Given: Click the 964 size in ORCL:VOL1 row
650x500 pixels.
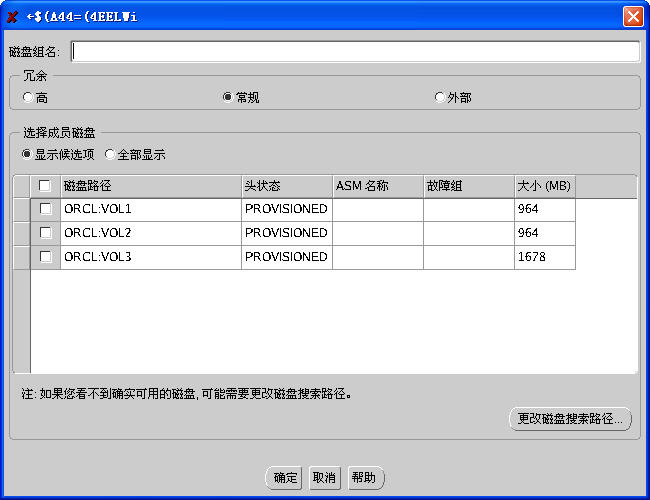Looking at the screenshot, I should tap(545, 209).
